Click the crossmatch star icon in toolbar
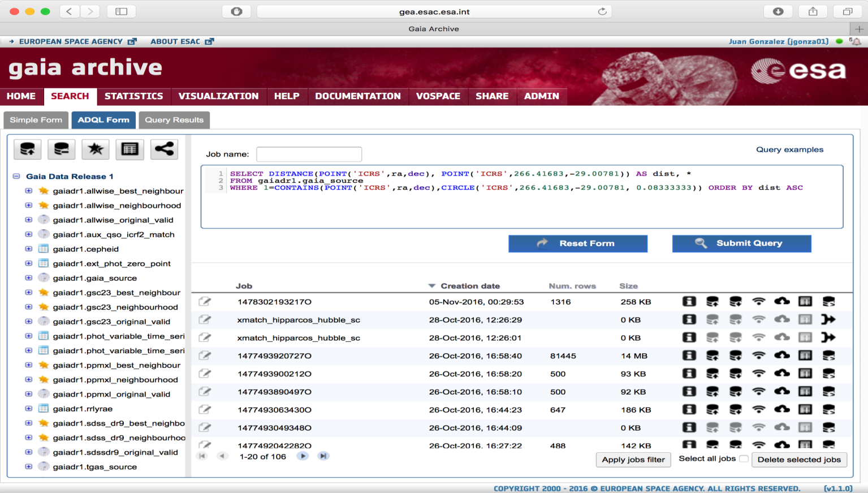Screen dimensions: 868x493 pos(96,149)
